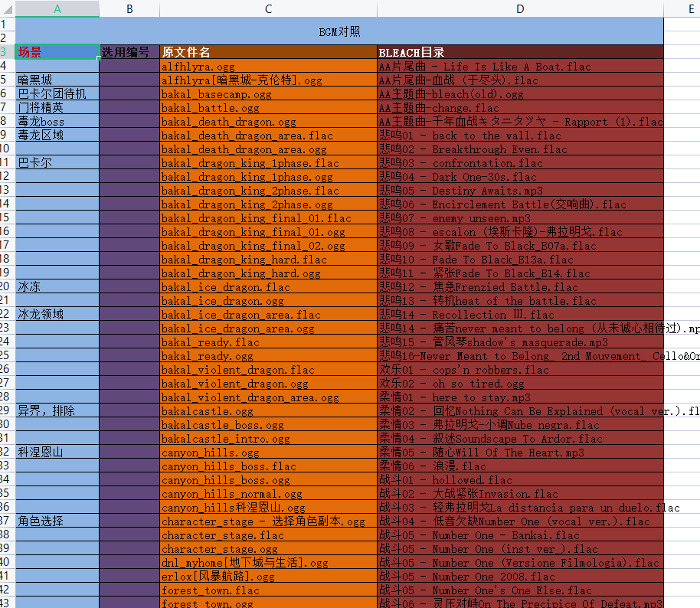
Task: Click cell bakal_dragon_king_2phase.ogg
Action: pyautogui.click(x=268, y=204)
